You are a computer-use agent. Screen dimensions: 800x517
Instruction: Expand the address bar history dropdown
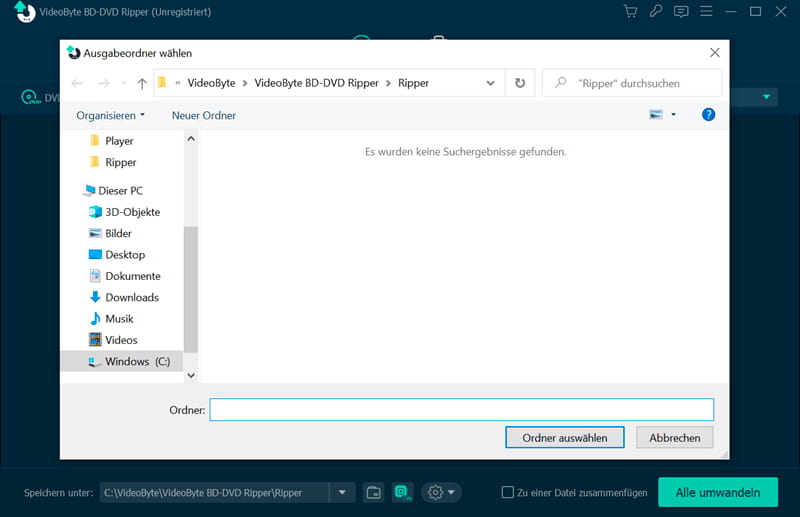pyautogui.click(x=490, y=83)
